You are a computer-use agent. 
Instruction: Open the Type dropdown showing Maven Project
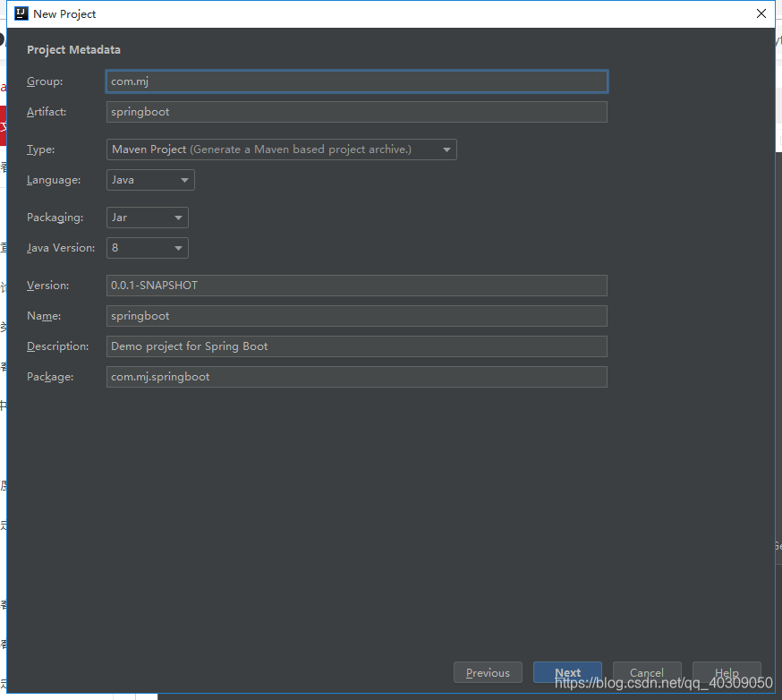(281, 149)
